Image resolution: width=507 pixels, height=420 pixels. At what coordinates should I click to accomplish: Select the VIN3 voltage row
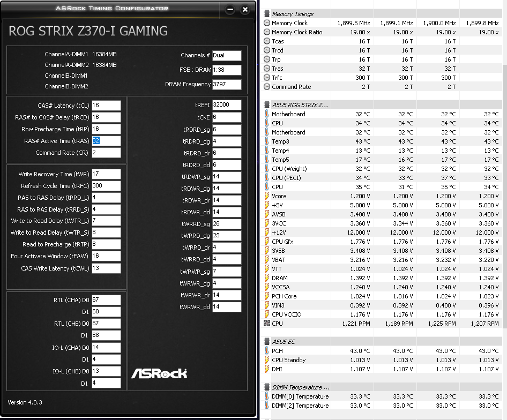point(382,305)
